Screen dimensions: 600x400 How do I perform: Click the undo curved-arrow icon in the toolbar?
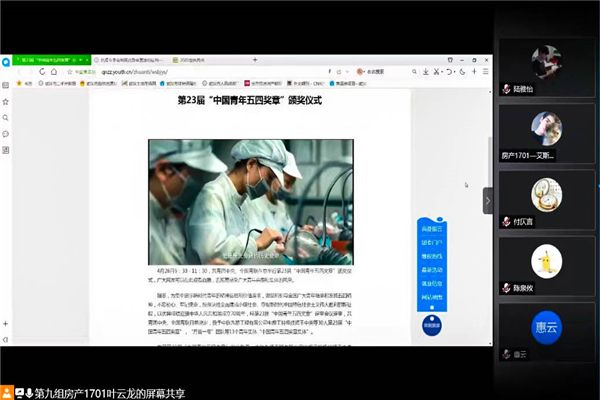click(449, 72)
